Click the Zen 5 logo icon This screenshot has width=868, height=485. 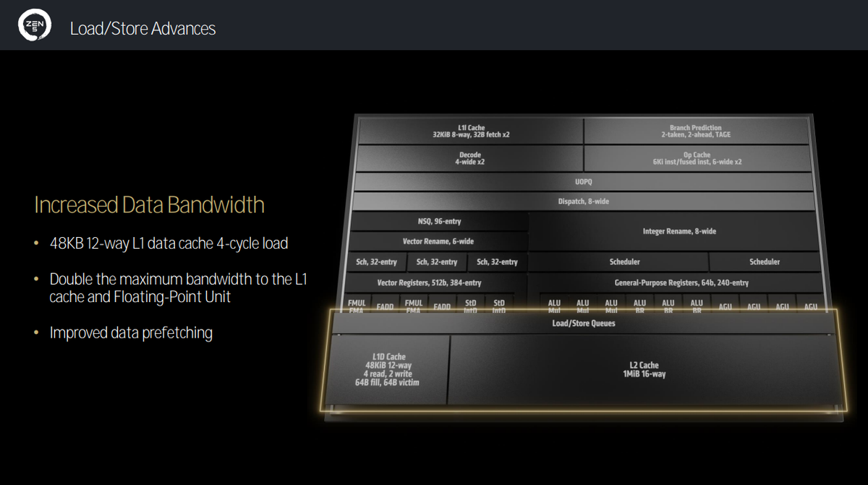35,24
